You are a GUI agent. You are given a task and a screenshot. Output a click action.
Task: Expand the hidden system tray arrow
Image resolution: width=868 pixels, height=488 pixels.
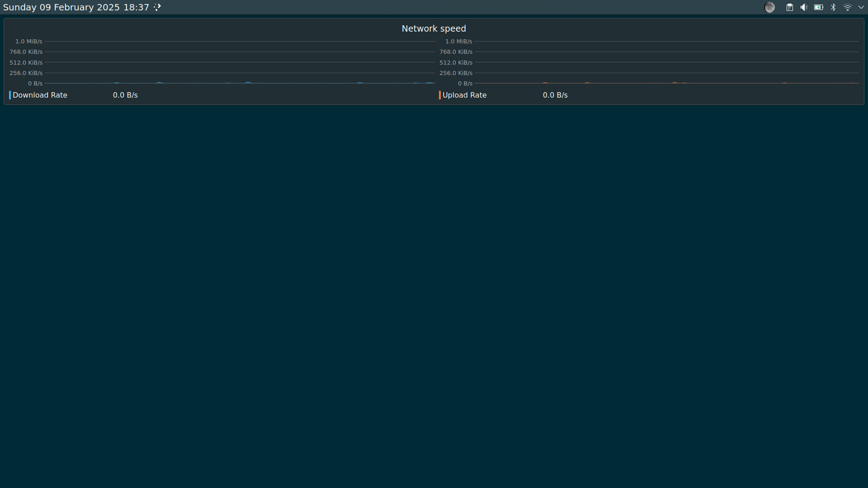pyautogui.click(x=861, y=7)
